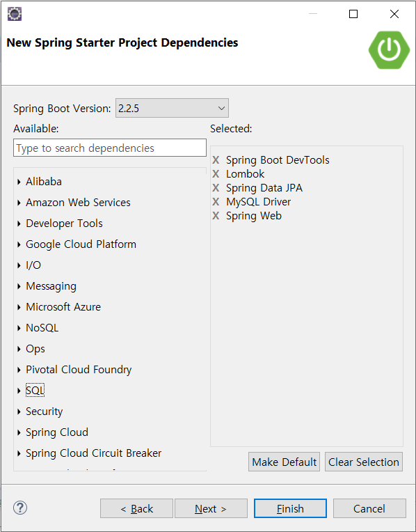Click Lombok text in Selected list
This screenshot has width=416, height=532.
(x=245, y=173)
